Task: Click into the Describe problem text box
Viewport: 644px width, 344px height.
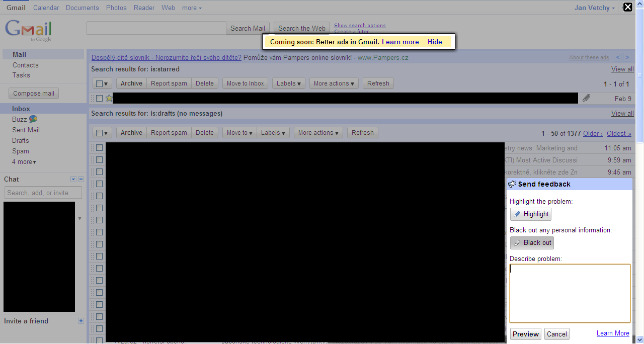Action: coord(570,293)
